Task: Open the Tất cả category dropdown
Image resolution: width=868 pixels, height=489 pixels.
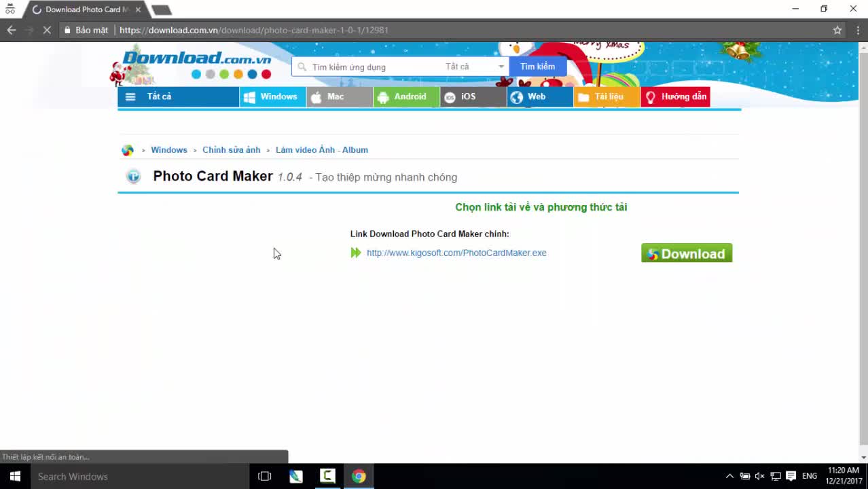Action: pyautogui.click(x=475, y=67)
